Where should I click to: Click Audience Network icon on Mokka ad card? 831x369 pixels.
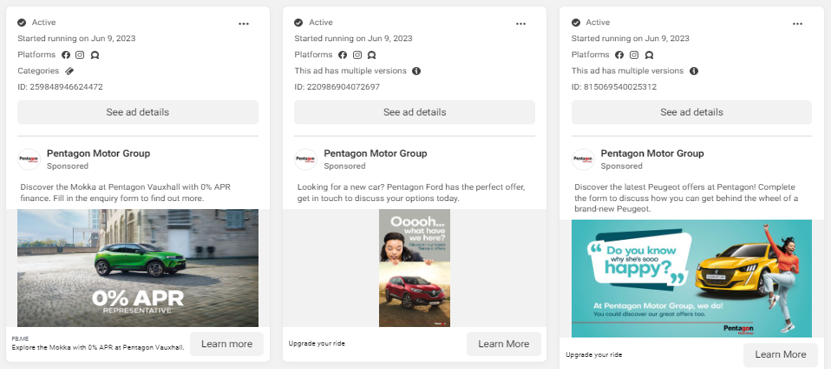pos(95,55)
